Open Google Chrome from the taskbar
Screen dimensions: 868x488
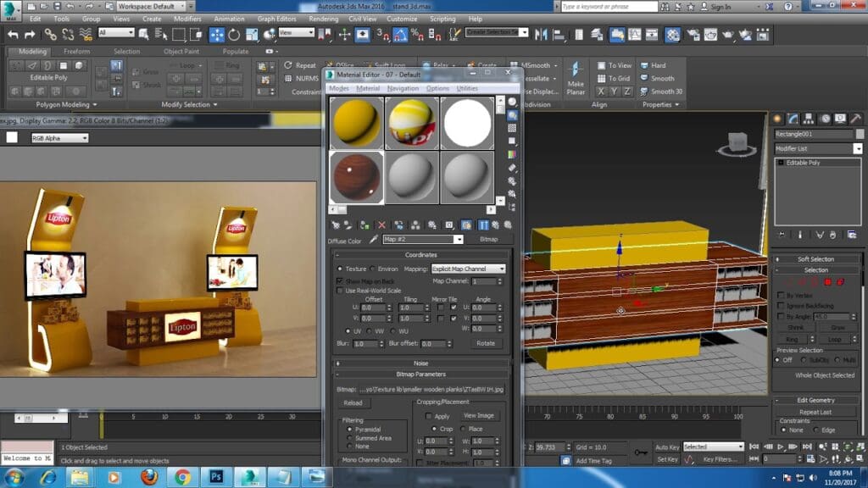[x=182, y=476]
